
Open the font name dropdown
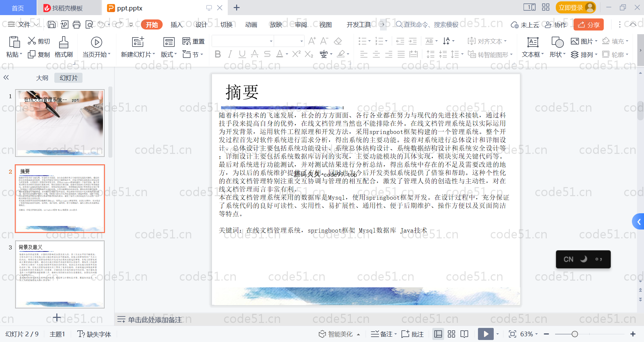point(271,41)
